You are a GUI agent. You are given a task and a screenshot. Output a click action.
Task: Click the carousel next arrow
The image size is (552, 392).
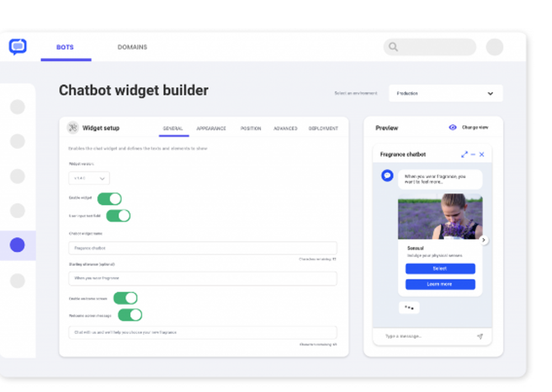pos(484,240)
